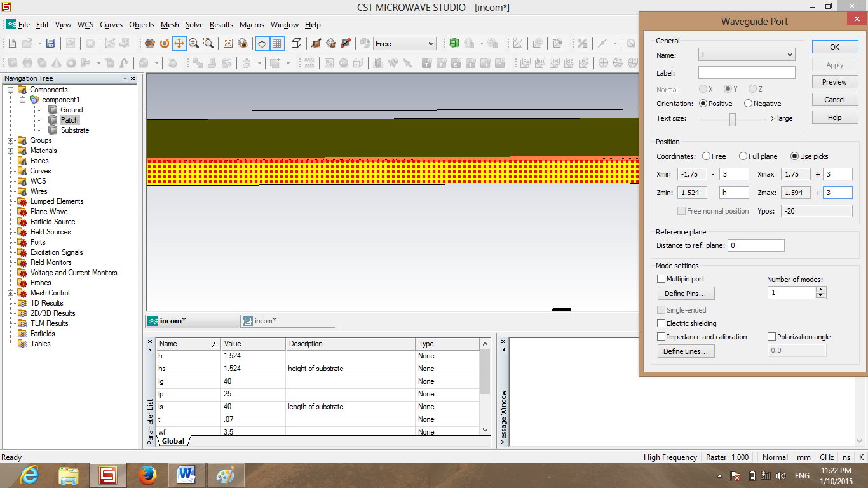868x488 pixels.
Task: Enable the Multipin port checkbox
Action: click(661, 279)
